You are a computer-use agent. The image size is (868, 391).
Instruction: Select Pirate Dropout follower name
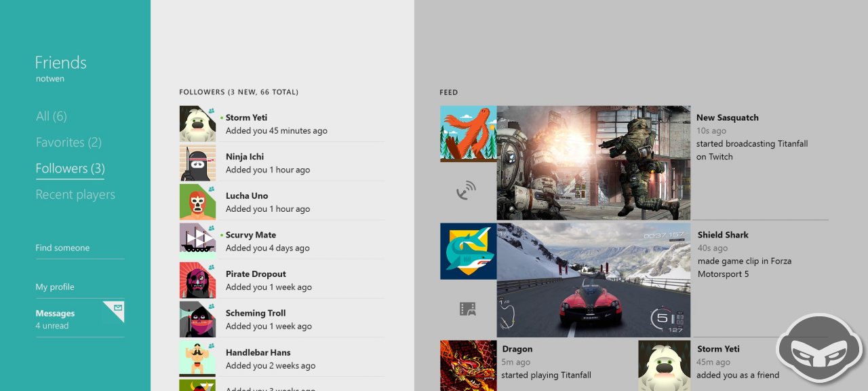click(256, 274)
